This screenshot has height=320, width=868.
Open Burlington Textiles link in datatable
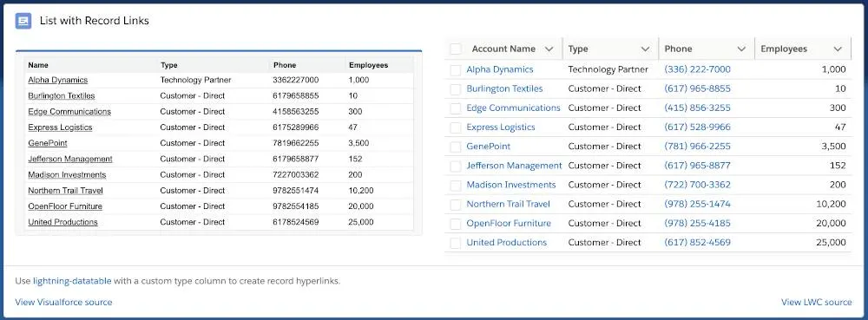[x=504, y=88]
